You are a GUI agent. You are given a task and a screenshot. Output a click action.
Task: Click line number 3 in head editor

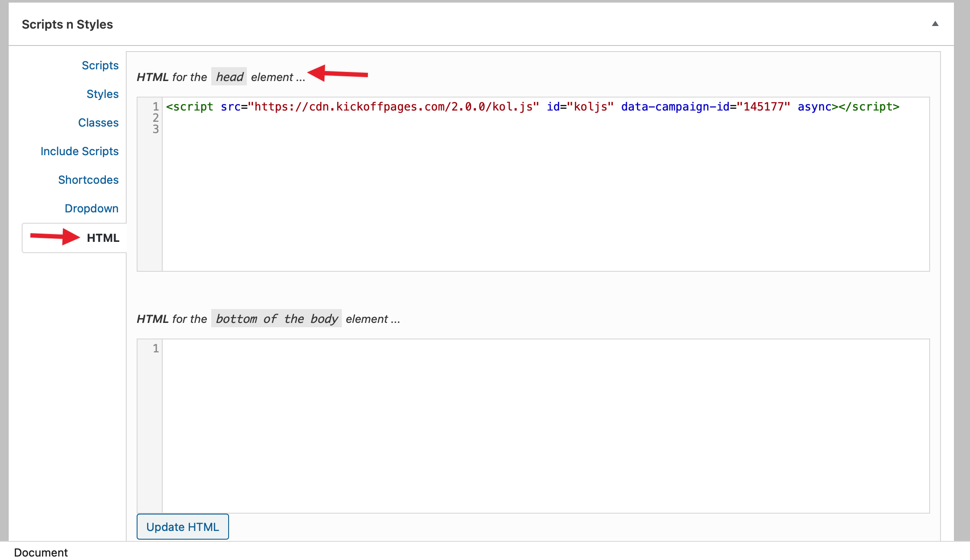click(x=155, y=129)
